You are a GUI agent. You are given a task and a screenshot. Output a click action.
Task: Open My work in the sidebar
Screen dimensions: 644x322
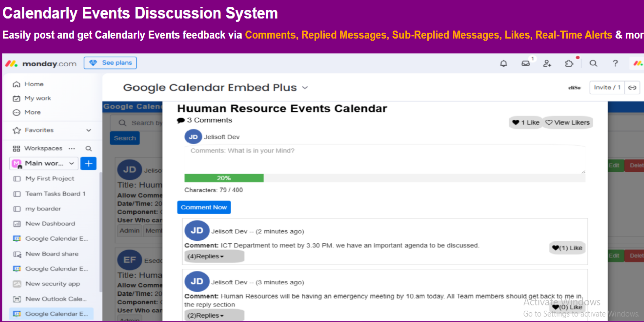(38, 98)
